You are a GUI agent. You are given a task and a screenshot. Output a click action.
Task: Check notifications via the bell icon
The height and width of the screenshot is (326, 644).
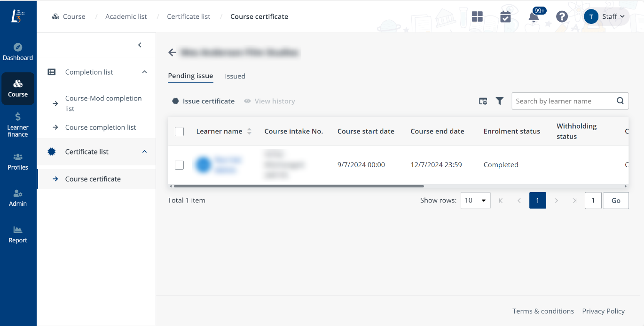tap(533, 16)
